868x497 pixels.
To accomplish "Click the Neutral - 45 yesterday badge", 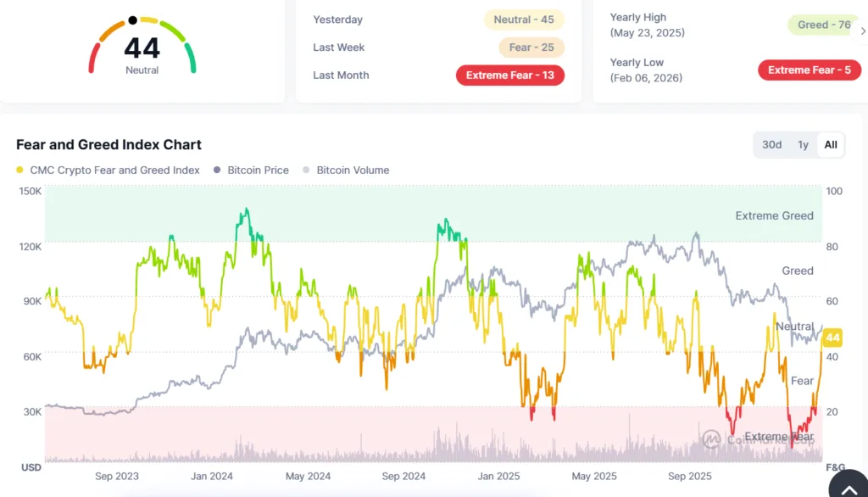I will [524, 20].
